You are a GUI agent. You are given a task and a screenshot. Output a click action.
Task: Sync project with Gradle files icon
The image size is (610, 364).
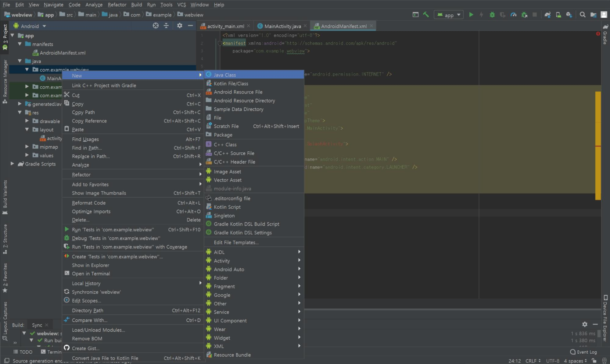547,15
